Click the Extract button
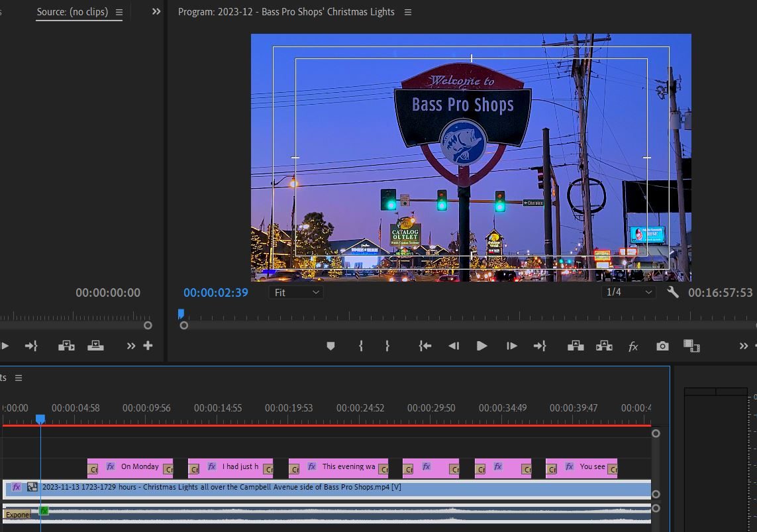The width and height of the screenshot is (757, 532). tap(604, 346)
